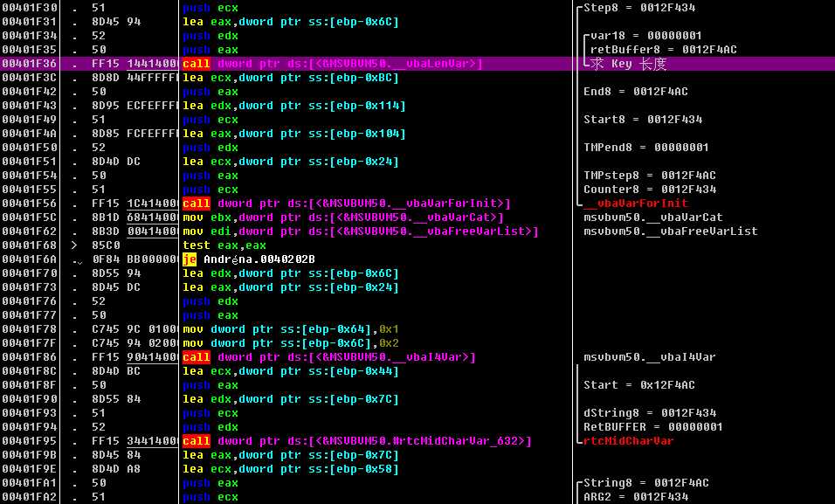Click address 00401FA2 in the address column
Viewport: 835px width, 504px height.
coord(30,496)
